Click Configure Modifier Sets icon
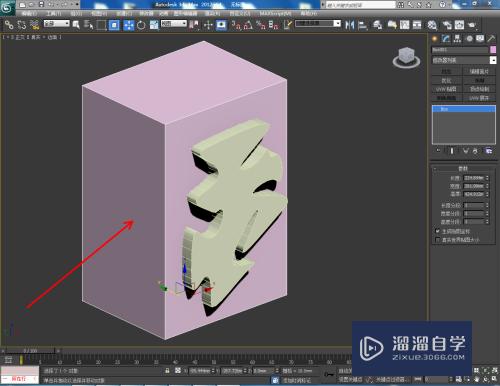This screenshot has width=500, height=386. coord(489,151)
